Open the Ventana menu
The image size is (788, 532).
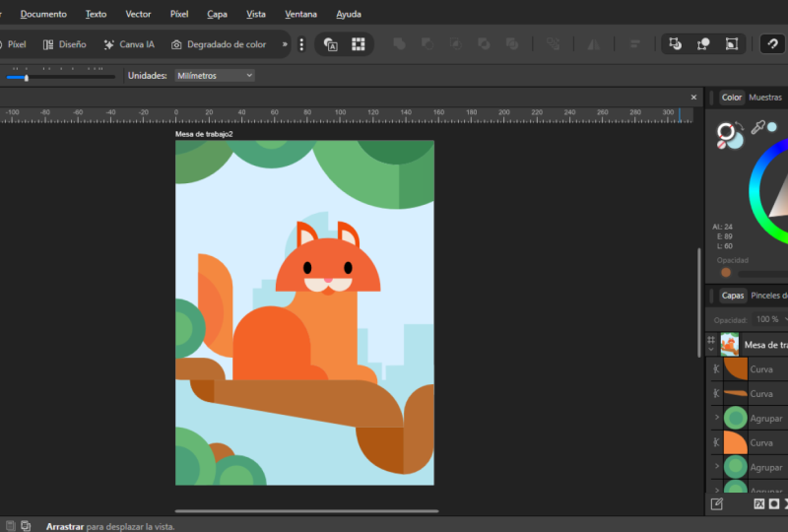300,14
